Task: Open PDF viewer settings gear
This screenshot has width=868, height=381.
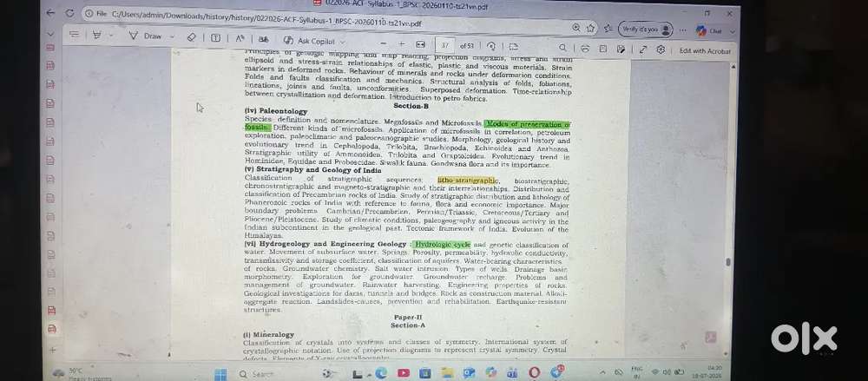Action: point(661,49)
